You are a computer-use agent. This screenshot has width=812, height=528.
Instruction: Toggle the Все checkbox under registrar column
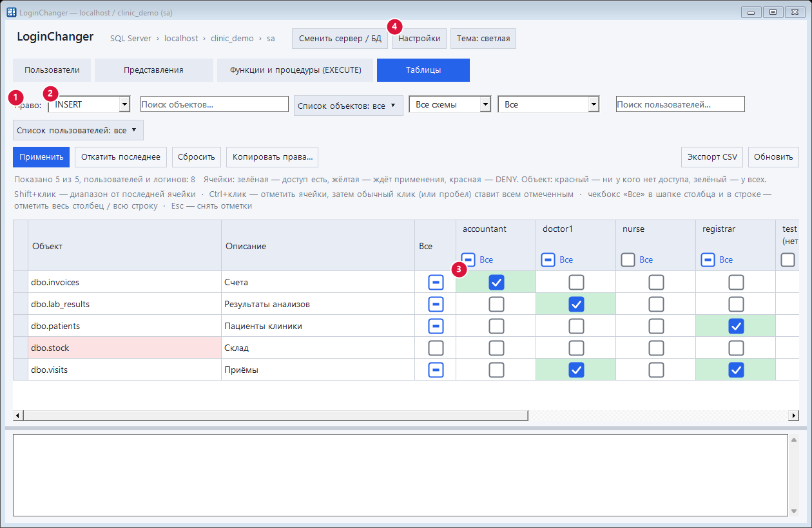(708, 259)
